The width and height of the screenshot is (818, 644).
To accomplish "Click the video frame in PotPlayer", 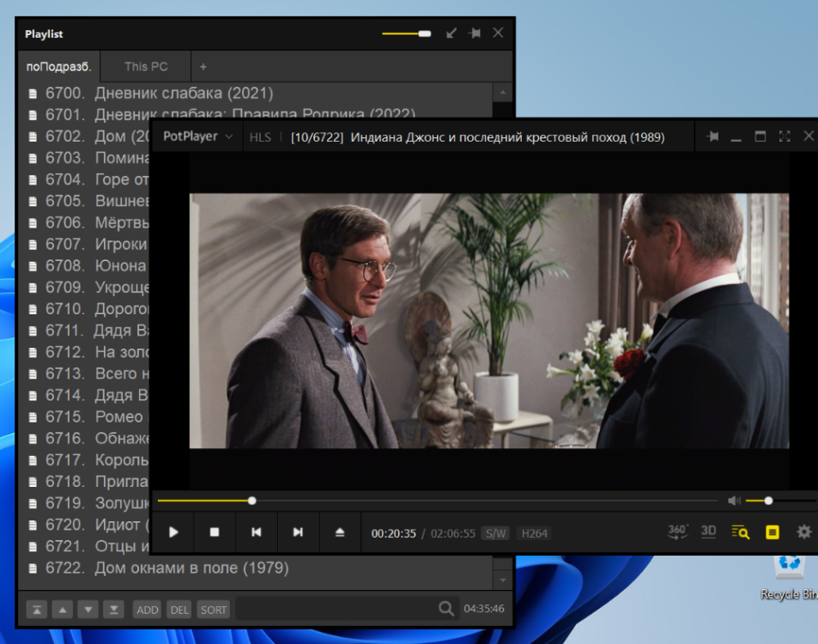I will pyautogui.click(x=488, y=320).
